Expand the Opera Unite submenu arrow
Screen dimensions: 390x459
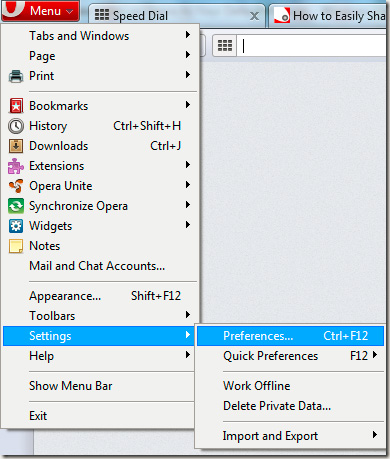click(x=188, y=185)
